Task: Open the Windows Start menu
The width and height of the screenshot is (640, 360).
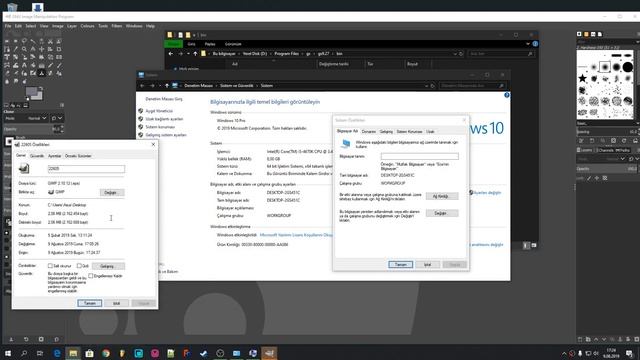Action: click(x=8, y=353)
